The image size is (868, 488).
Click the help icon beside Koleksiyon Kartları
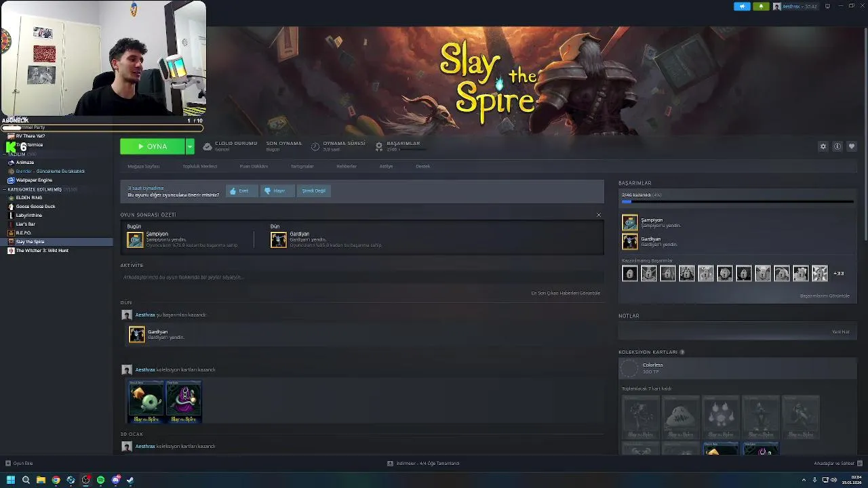[x=682, y=352]
